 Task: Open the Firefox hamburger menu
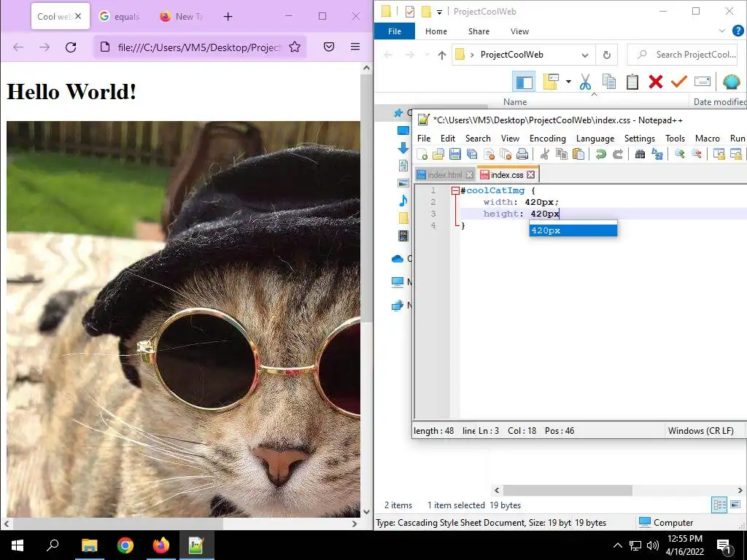pyautogui.click(x=355, y=47)
